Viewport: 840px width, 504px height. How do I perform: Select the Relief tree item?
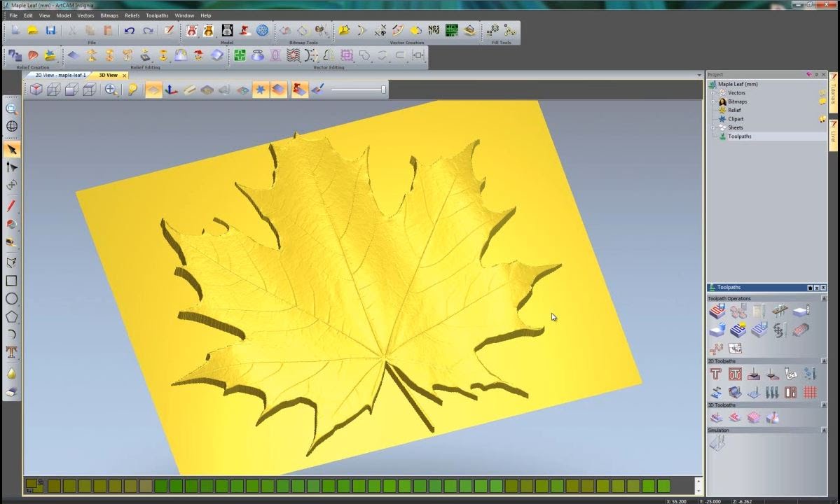pos(734,110)
